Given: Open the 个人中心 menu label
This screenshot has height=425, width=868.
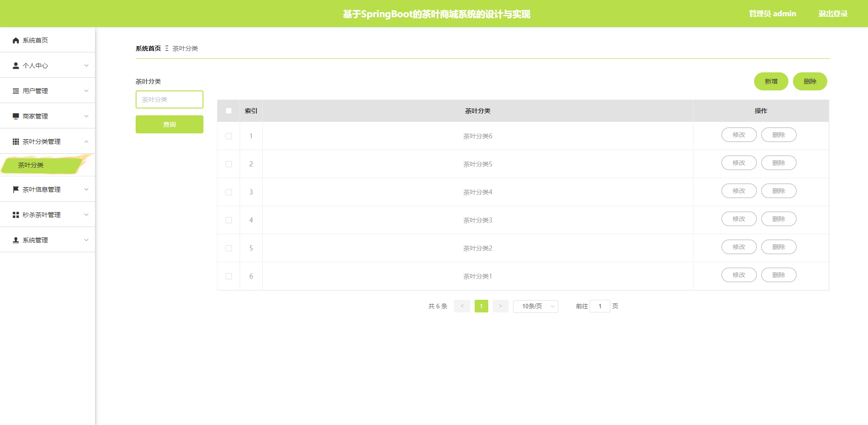Looking at the screenshot, I should (x=35, y=66).
